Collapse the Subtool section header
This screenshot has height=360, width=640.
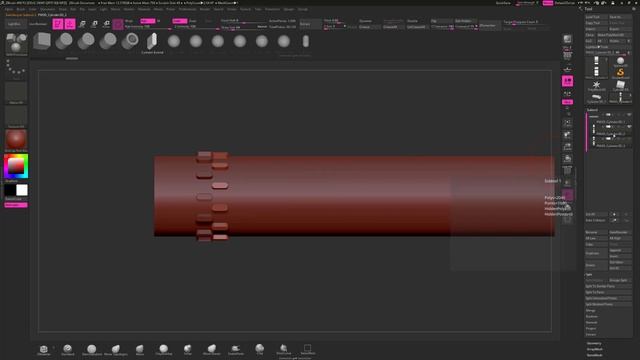tap(592, 110)
